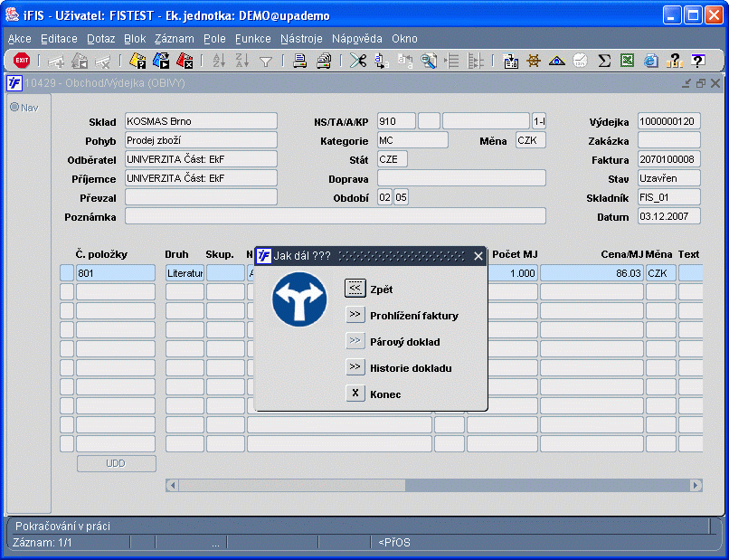Click the Internet Explorer globe icon
729x560 pixels.
tap(650, 61)
